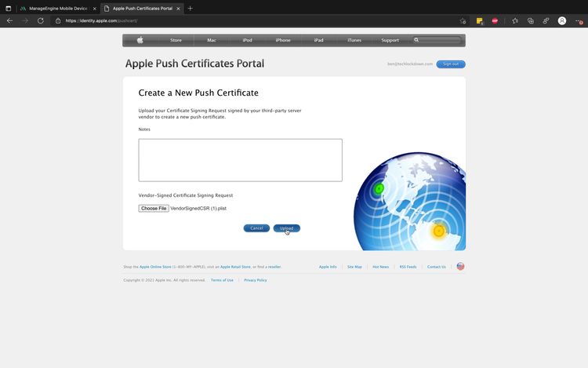Open the Hot News footer link
Viewport: 588px width, 368px height.
(x=380, y=267)
